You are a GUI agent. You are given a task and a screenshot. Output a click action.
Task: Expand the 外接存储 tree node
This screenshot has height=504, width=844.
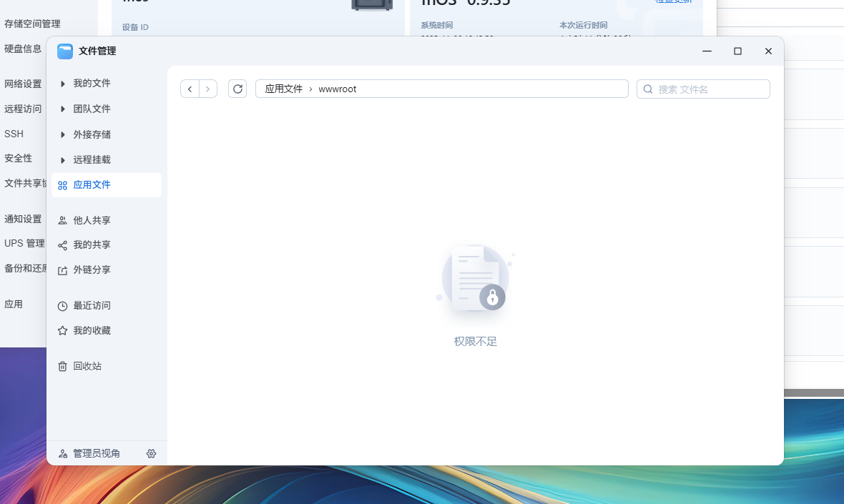pos(62,134)
